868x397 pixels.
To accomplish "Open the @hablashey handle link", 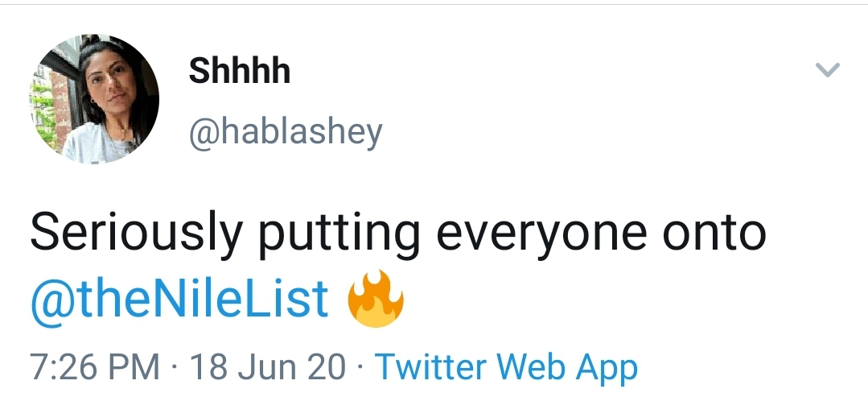I will pos(286,132).
